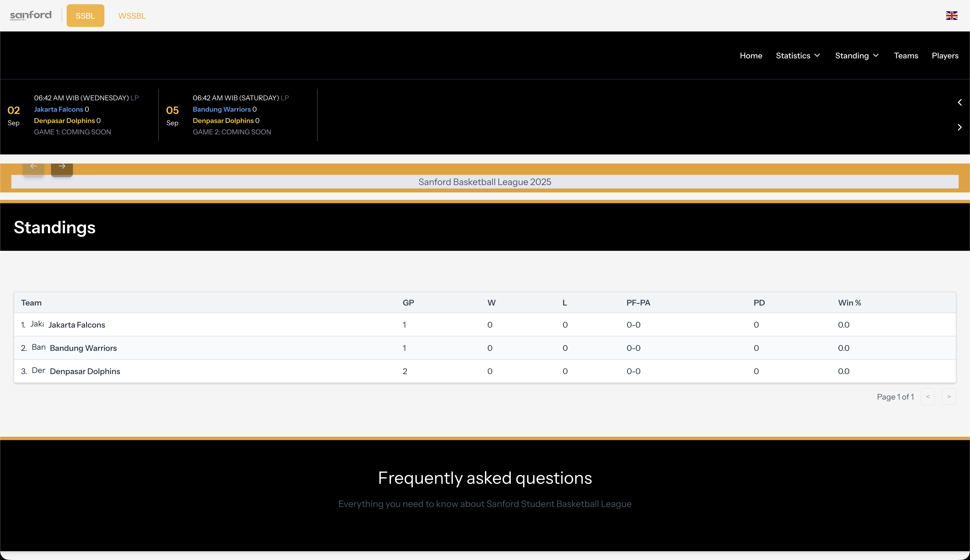The image size is (970, 560).
Task: Click the PF-PA column header
Action: (638, 303)
